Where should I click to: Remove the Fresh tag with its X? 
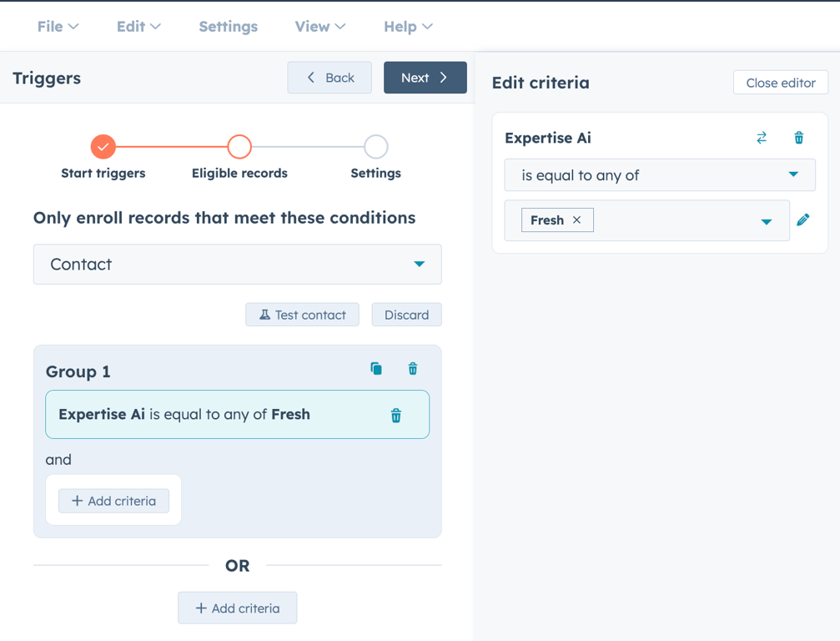click(x=576, y=220)
